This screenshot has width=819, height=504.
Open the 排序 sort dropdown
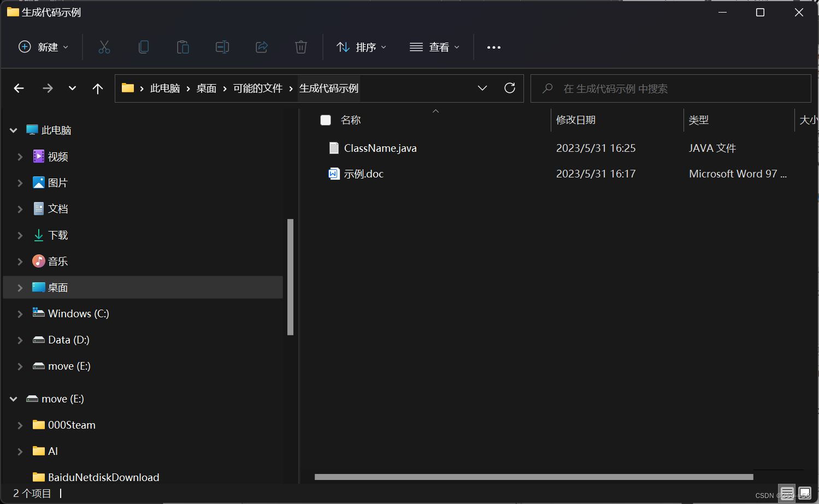coord(361,47)
